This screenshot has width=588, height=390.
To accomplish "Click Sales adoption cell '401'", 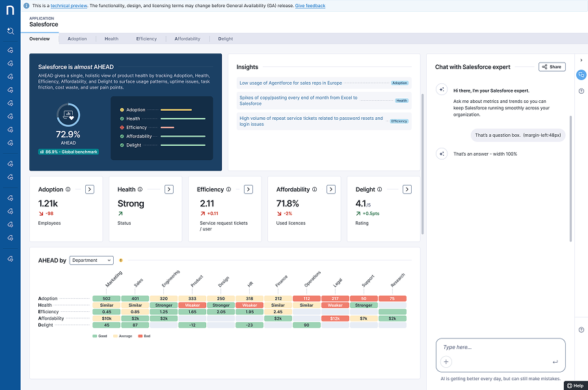I will (135, 298).
